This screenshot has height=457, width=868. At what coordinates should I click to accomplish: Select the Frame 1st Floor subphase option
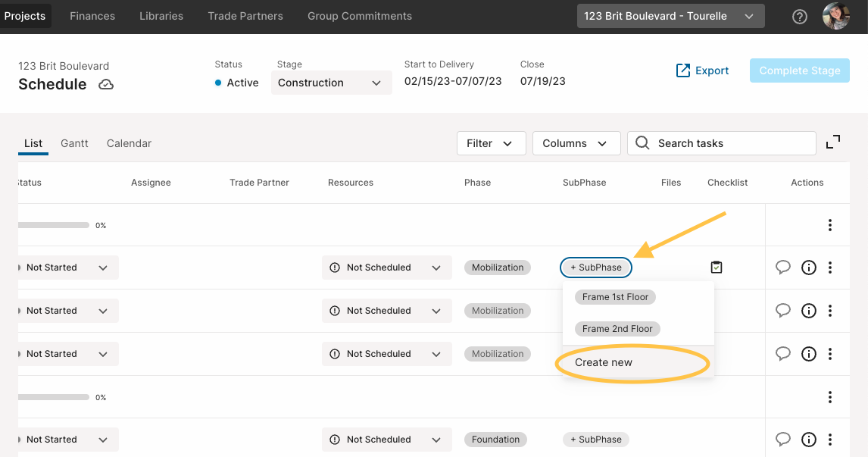[x=615, y=297]
